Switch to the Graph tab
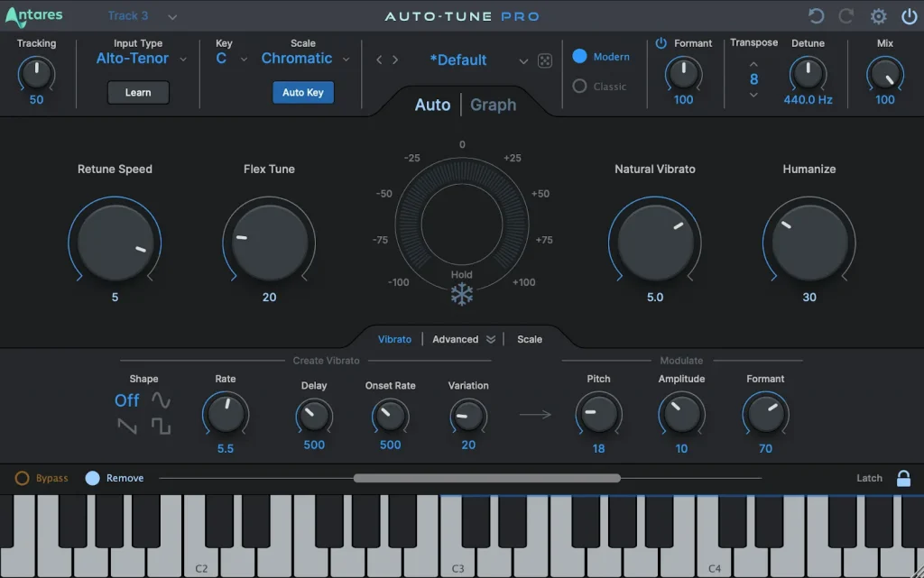 pos(493,105)
